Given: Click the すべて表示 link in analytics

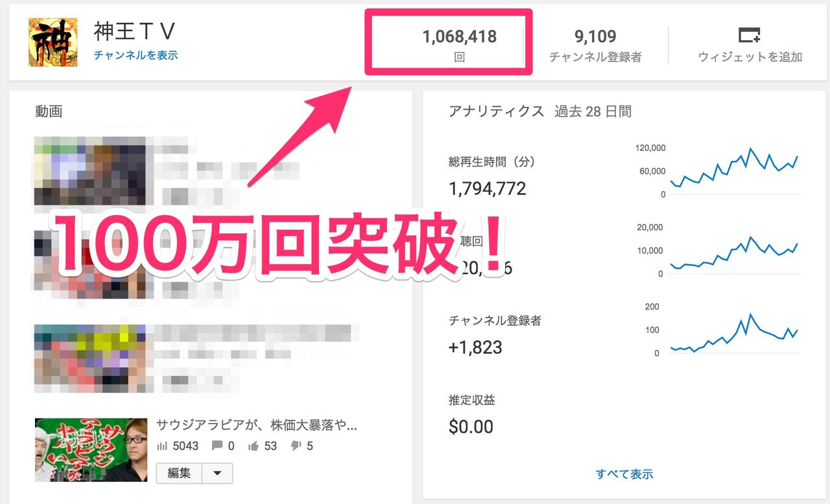Looking at the screenshot, I should pos(624,474).
